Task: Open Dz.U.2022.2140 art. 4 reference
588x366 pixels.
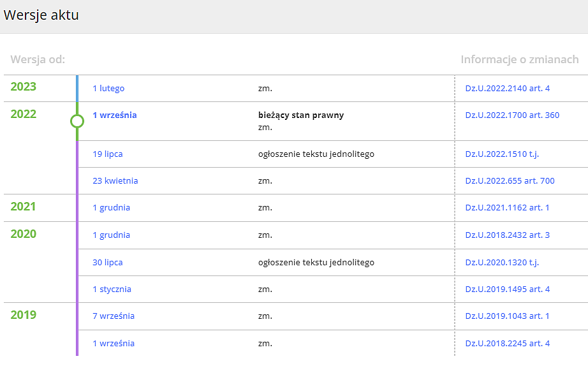Action: point(508,89)
